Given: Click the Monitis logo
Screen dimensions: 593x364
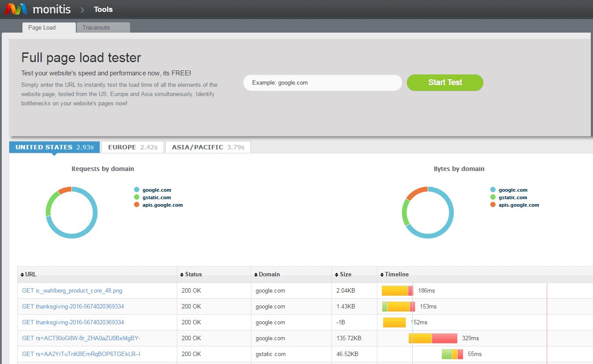Looking at the screenshot, I should [38, 9].
